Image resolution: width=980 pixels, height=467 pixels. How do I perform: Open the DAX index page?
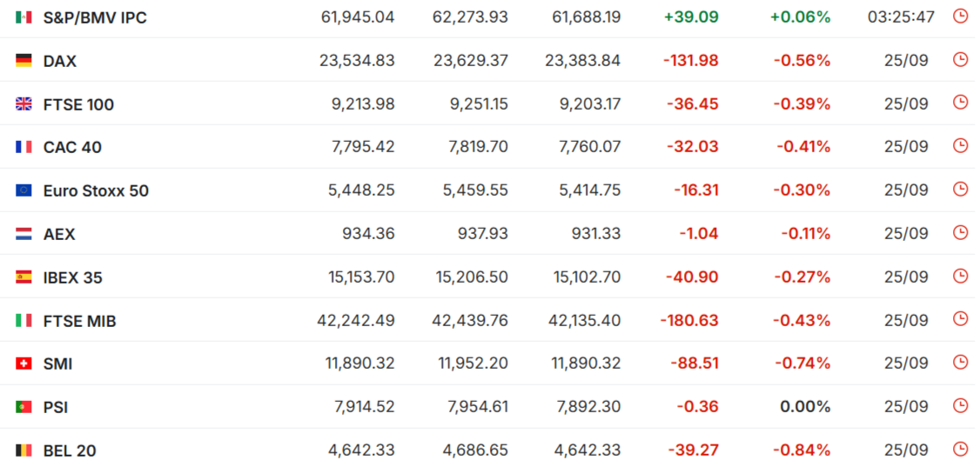[60, 61]
